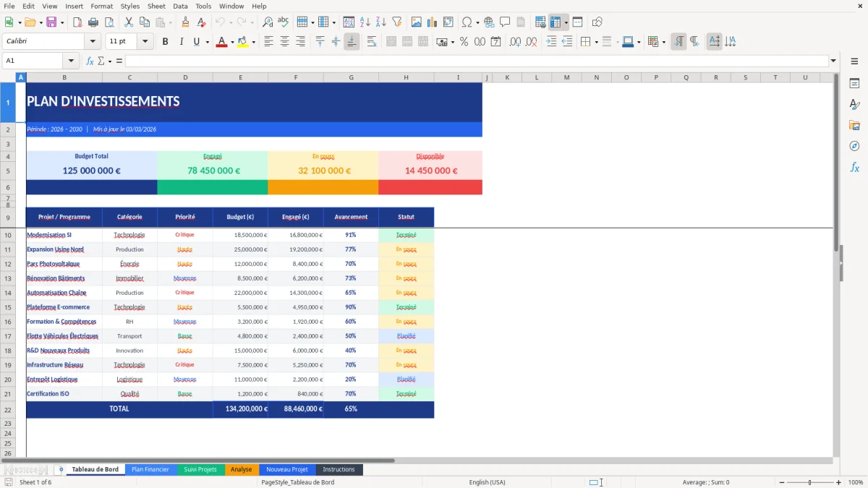Switch to the Plan Financier sheet tab
The width and height of the screenshot is (868, 488).
pos(150,469)
